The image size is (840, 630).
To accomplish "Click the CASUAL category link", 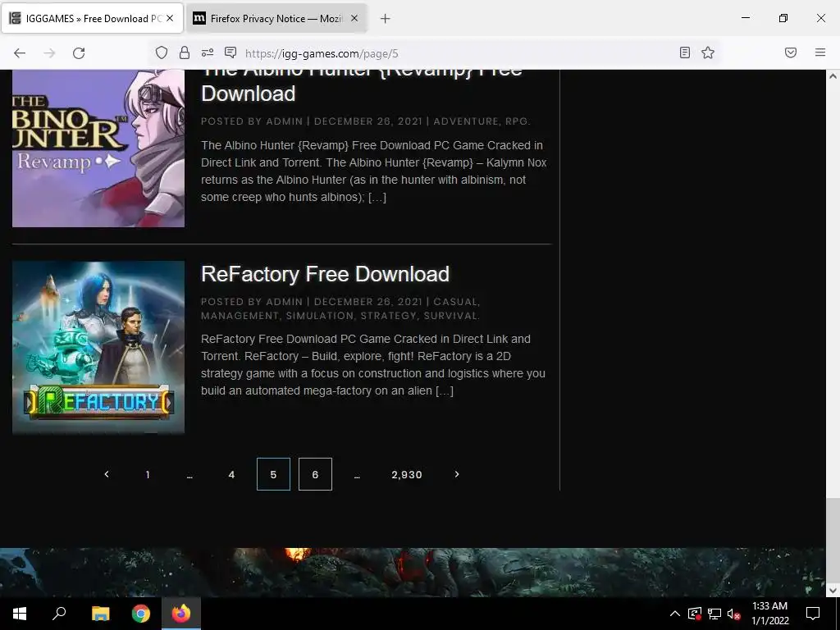I will pyautogui.click(x=455, y=302).
